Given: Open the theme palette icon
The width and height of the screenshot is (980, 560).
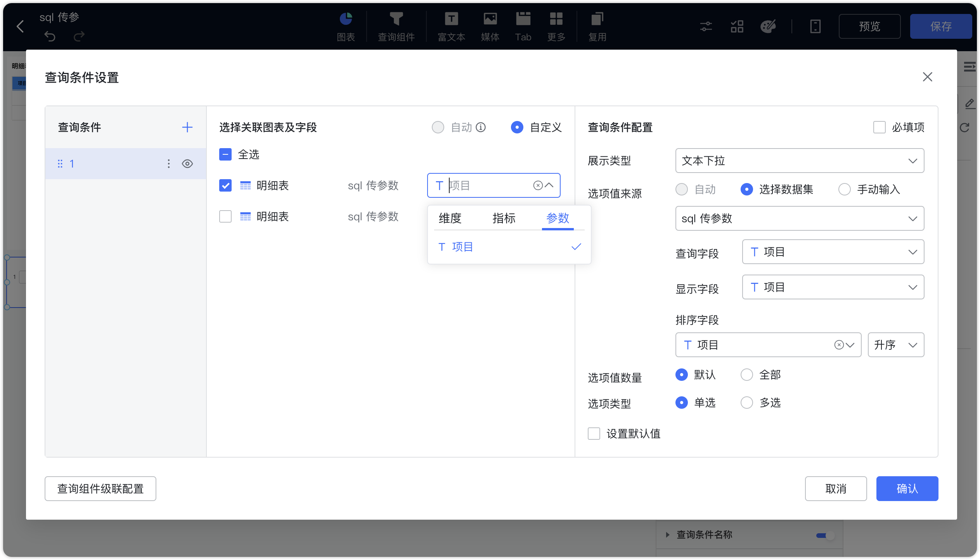Looking at the screenshot, I should click(768, 27).
